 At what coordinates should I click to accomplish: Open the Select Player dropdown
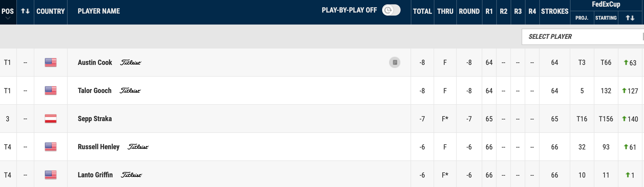(583, 37)
